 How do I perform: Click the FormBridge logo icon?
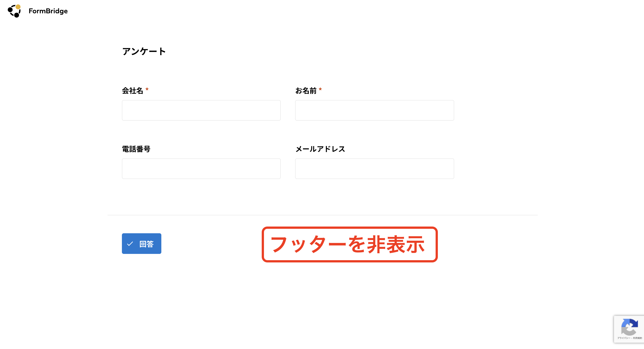pos(14,11)
